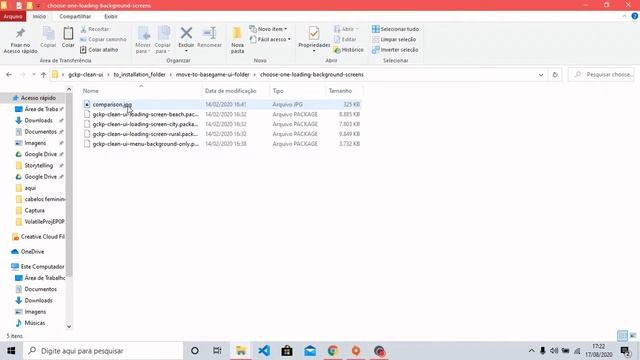Go up one folder level arrow
Image resolution: width=640 pixels, height=360 pixels.
[x=43, y=75]
